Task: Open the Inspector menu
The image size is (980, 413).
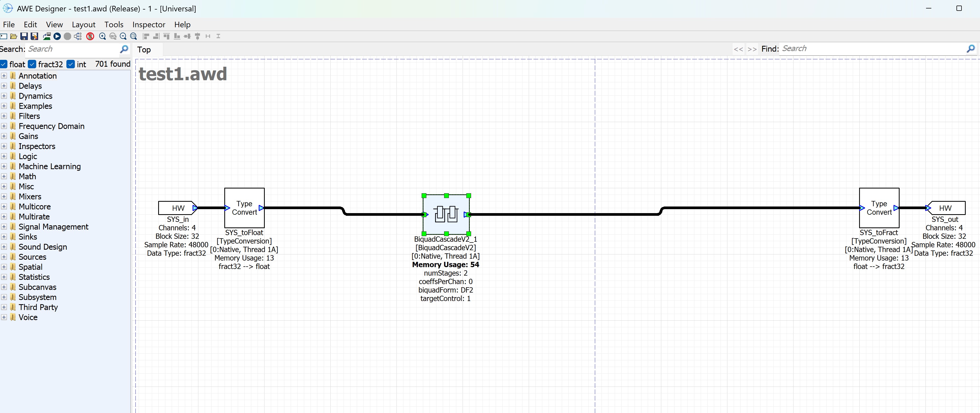Action: tap(148, 24)
